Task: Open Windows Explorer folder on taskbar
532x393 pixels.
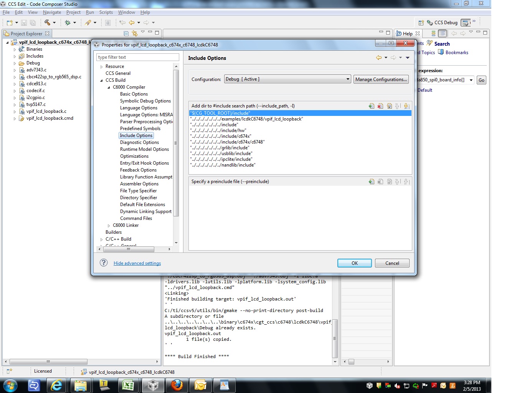Action: coord(80,385)
